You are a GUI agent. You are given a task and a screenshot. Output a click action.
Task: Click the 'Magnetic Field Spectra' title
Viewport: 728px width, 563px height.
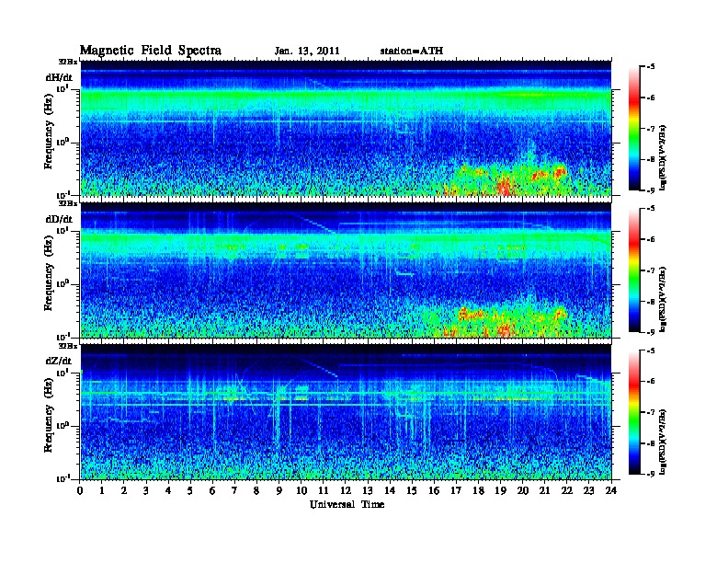(x=151, y=51)
